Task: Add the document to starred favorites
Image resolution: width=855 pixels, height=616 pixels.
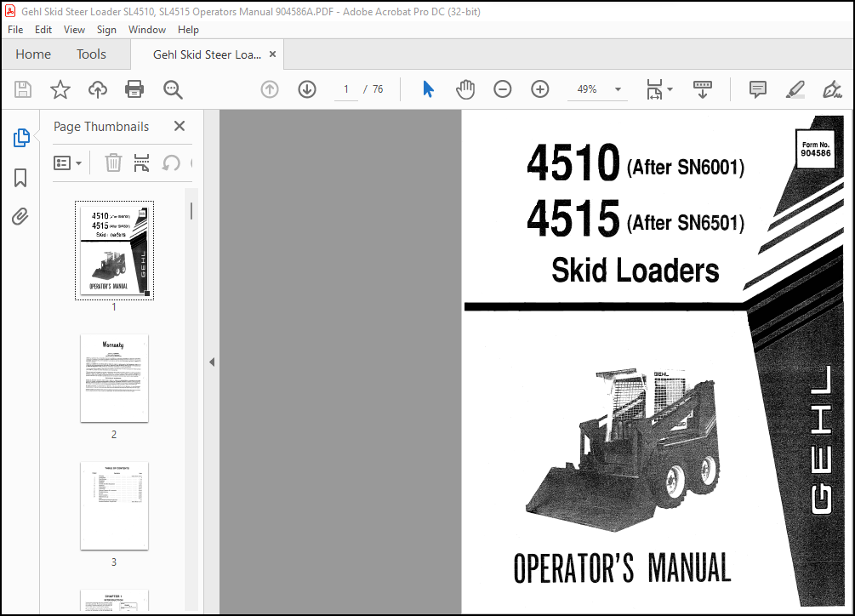Action: pyautogui.click(x=60, y=89)
